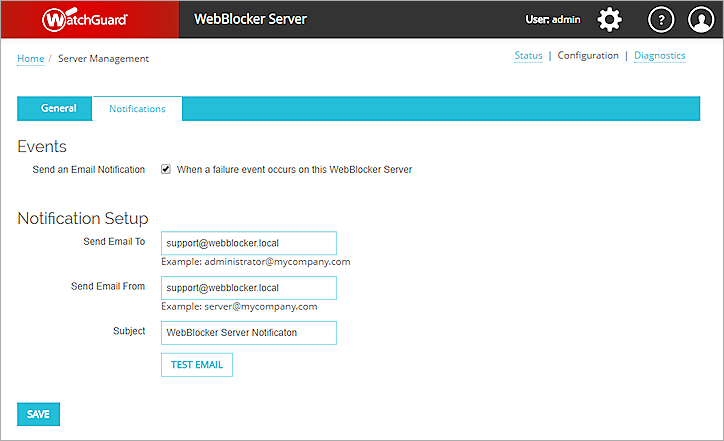Click the SAVE button
The height and width of the screenshot is (441, 724).
click(38, 414)
